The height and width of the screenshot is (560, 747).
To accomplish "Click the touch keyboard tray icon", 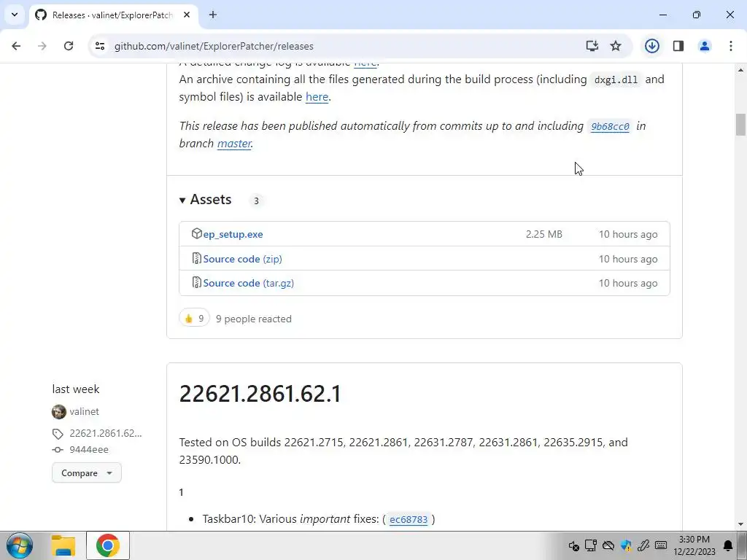I will 661,545.
